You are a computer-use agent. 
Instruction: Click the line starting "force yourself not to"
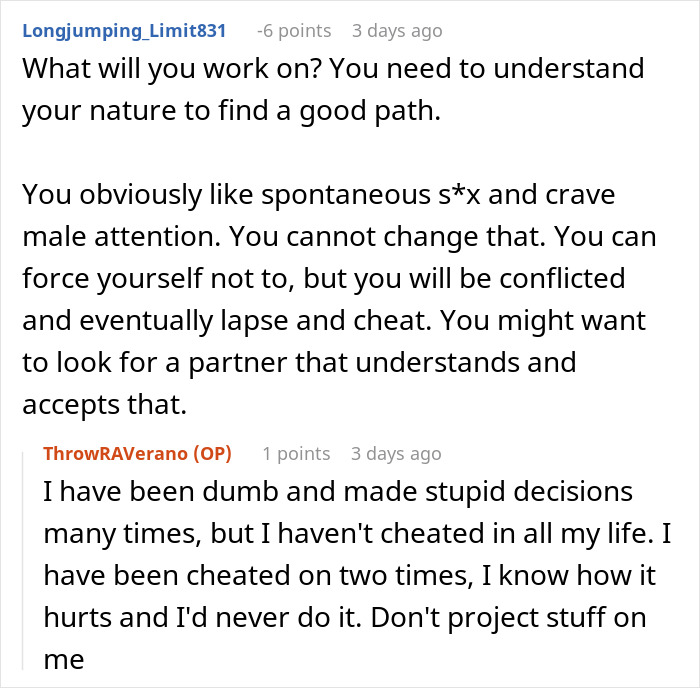324,279
